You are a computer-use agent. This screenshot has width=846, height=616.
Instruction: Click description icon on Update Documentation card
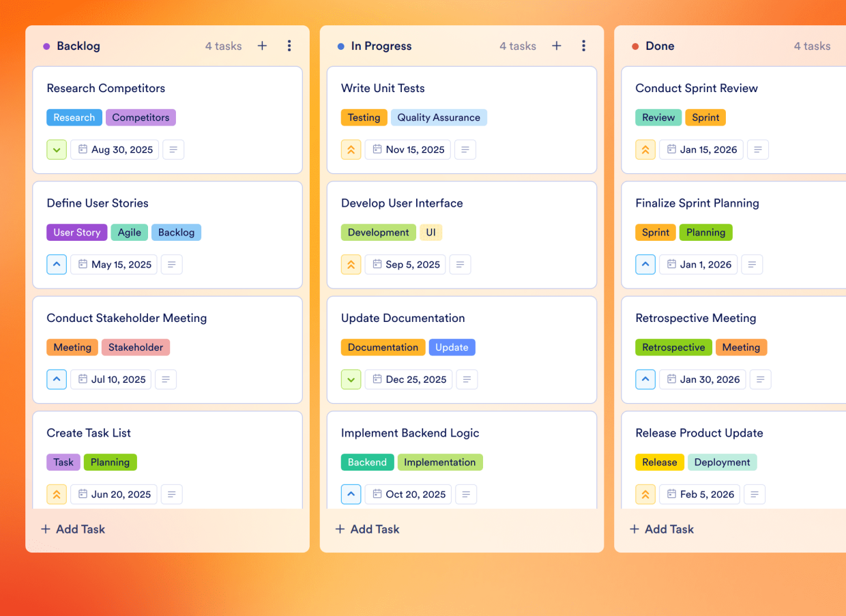[x=467, y=379]
